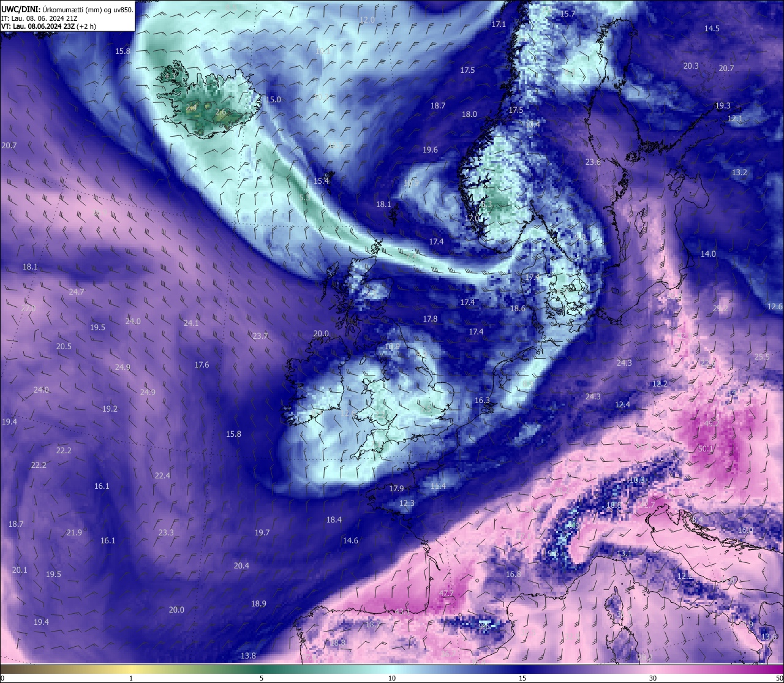
Task: Click the 18.9 value on the map
Action: (258, 603)
